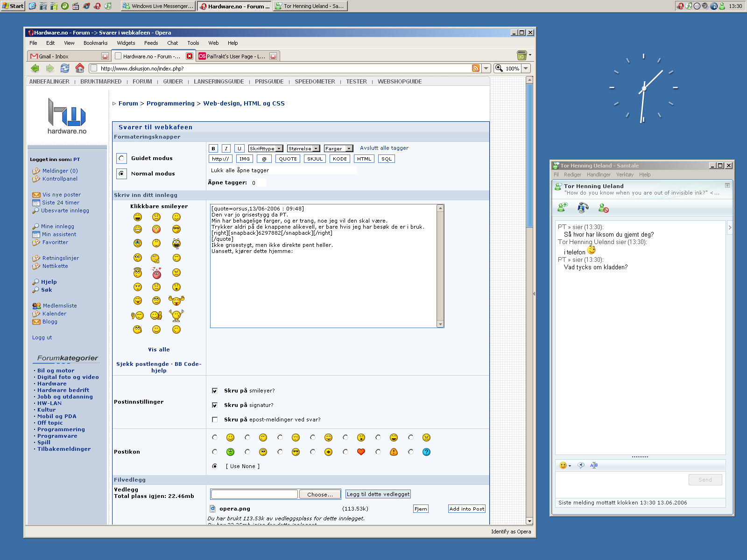The height and width of the screenshot is (560, 747).
Task: Open the Farger color dropdown
Action: 338,148
